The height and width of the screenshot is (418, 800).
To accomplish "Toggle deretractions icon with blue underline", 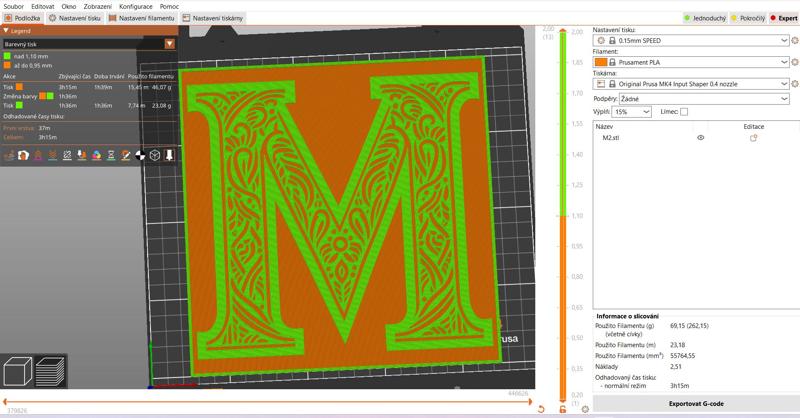I will coord(53,155).
